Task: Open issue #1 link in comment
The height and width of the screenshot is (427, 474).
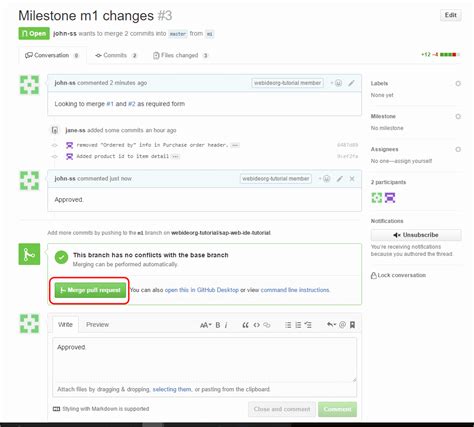Action: click(110, 104)
